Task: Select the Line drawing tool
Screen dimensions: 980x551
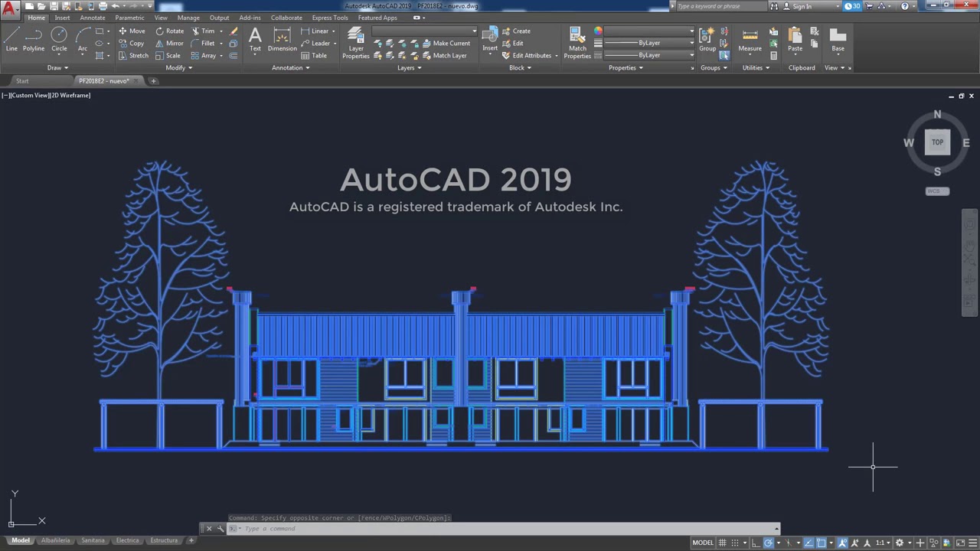Action: pyautogui.click(x=11, y=39)
